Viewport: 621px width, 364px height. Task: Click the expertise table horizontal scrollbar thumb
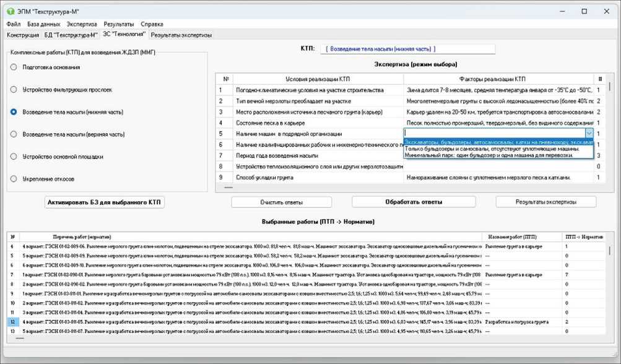tap(228, 188)
